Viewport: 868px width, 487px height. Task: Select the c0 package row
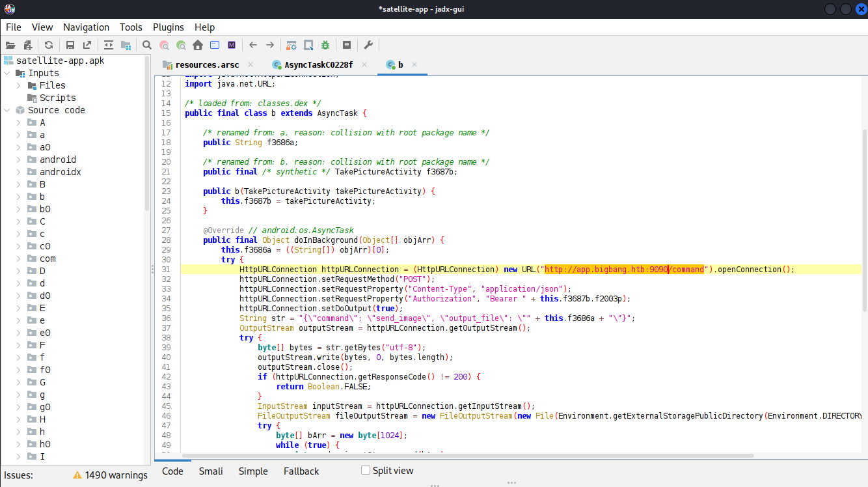click(45, 246)
